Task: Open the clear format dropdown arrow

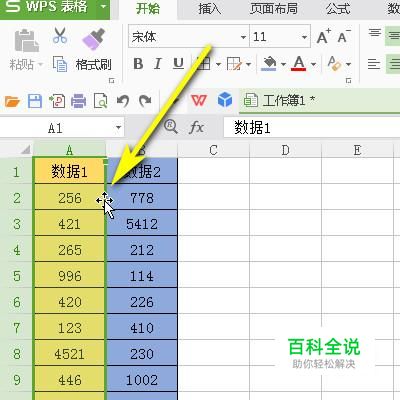Action: click(349, 64)
